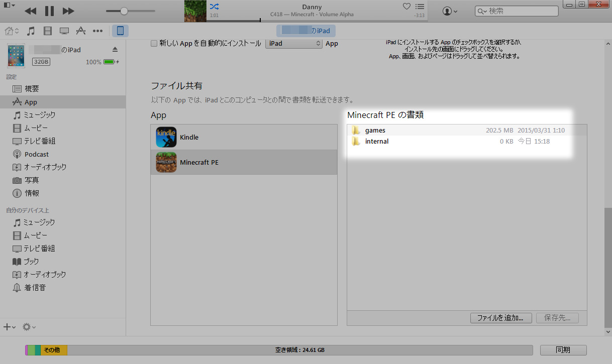Click the album artwork thumbnail
Viewport: 612px width, 364px height.
pyautogui.click(x=195, y=11)
